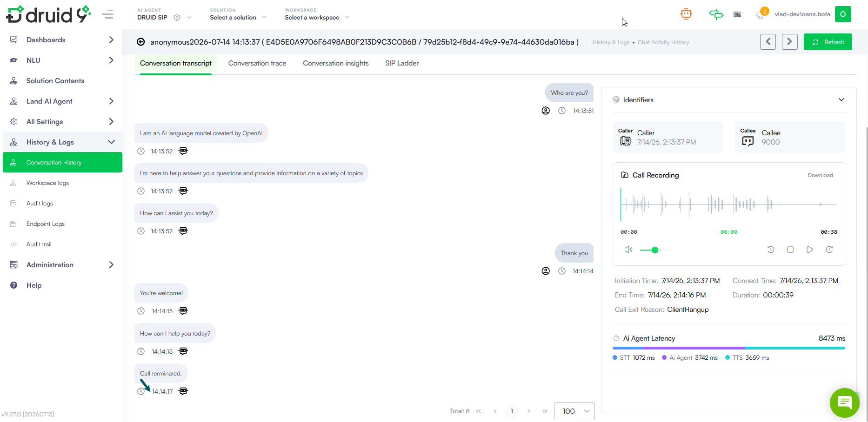Open the orange bot test icon
The height and width of the screenshot is (422, 868).
[x=686, y=14]
